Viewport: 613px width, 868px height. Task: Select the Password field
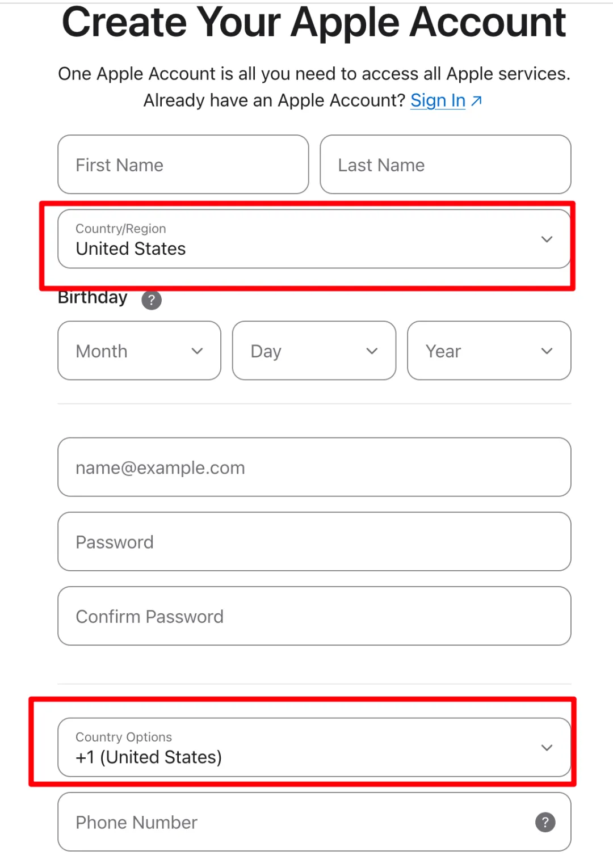coord(314,542)
